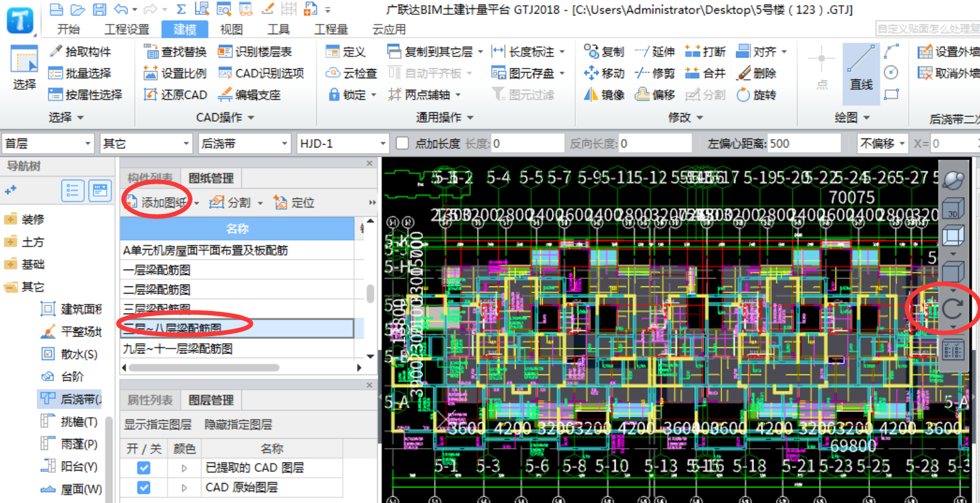This screenshot has width=980, height=503.
Task: Click 设置比例 set scale tool
Action: (x=175, y=73)
